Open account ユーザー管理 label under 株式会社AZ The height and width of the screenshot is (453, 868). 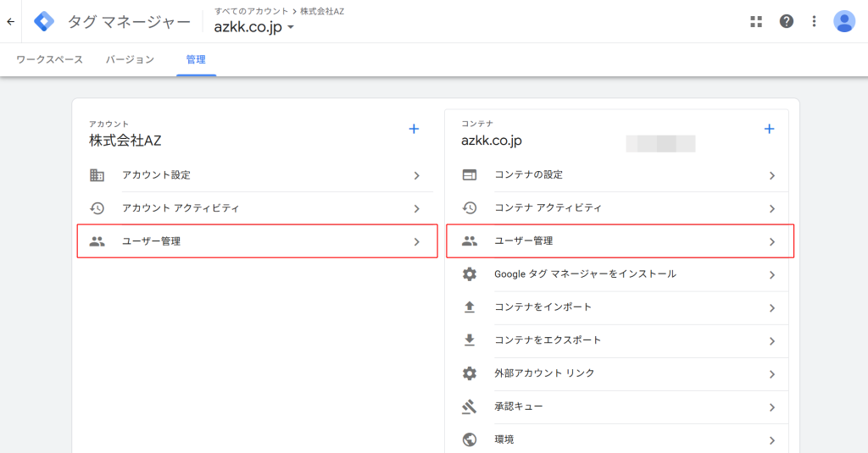[151, 241]
